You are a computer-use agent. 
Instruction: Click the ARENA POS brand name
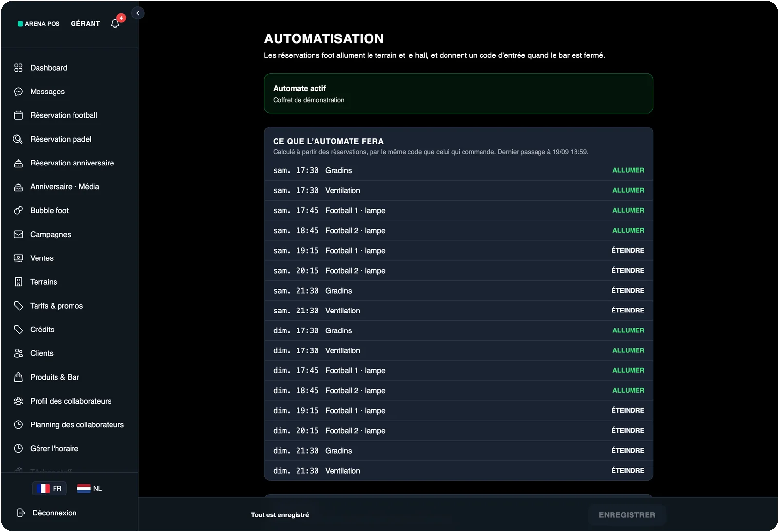tap(42, 24)
